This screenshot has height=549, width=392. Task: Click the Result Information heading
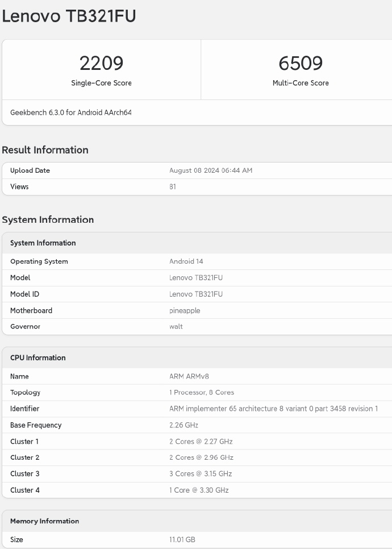coord(45,150)
